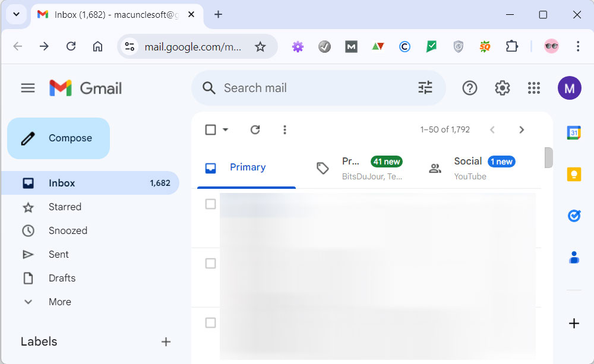Open select dropdown arrow beside checkbox
Viewport: 594px width, 364px height.
(226, 129)
